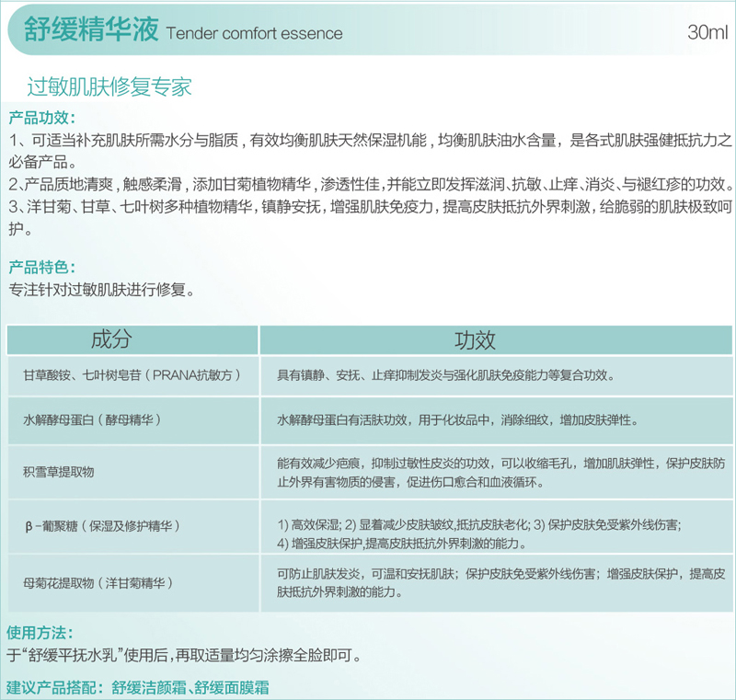Click the 功效 table column header
This screenshot has width=736, height=700.
click(475, 339)
